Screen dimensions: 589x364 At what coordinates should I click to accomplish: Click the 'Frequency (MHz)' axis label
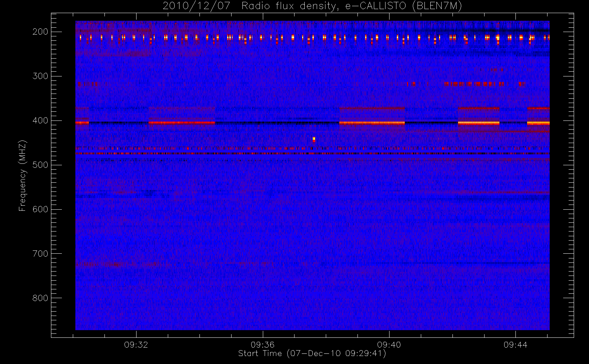pyautogui.click(x=23, y=175)
